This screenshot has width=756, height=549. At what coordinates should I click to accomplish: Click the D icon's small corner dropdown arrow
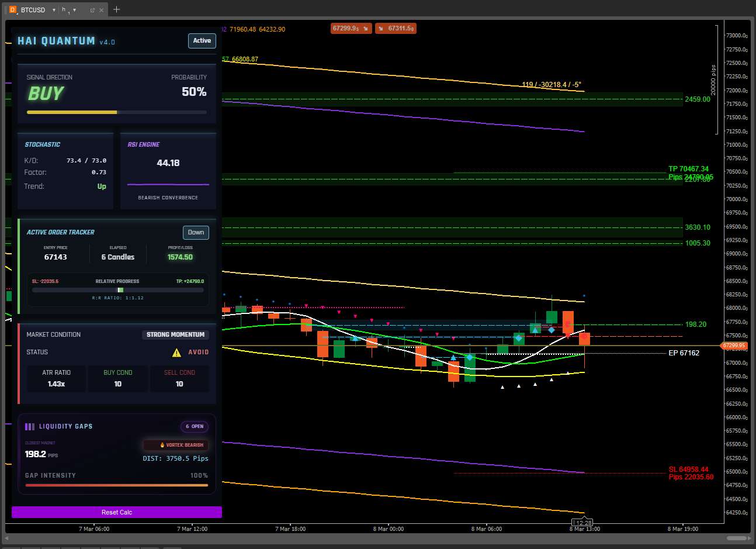tap(16, 13)
